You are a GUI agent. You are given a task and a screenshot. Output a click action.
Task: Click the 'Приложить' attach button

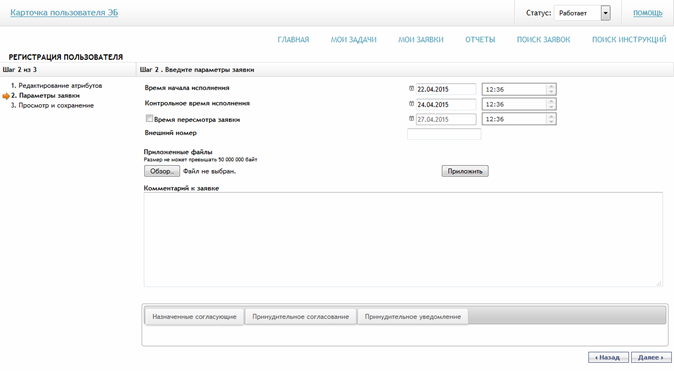tap(465, 171)
